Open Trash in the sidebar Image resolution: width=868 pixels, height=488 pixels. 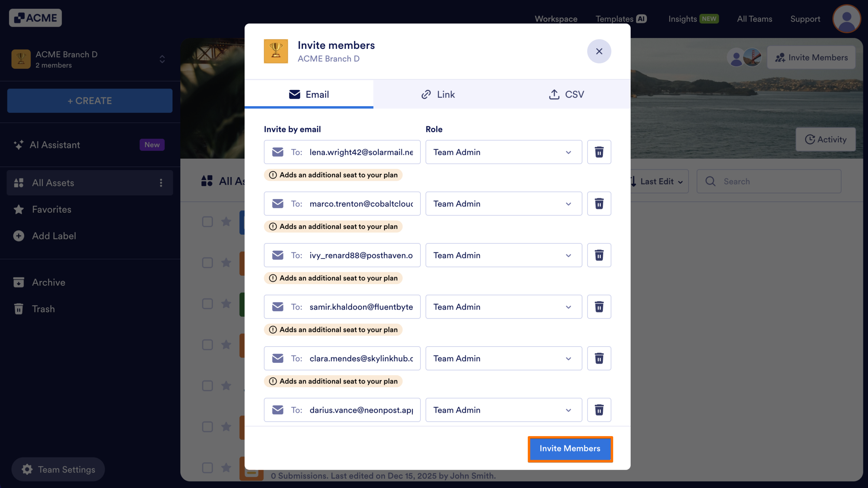(43, 309)
